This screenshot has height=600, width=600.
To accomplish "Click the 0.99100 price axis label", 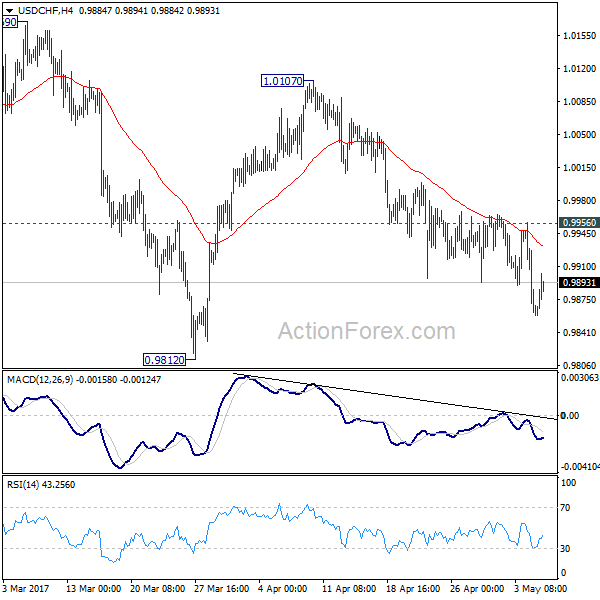I will coord(579,266).
